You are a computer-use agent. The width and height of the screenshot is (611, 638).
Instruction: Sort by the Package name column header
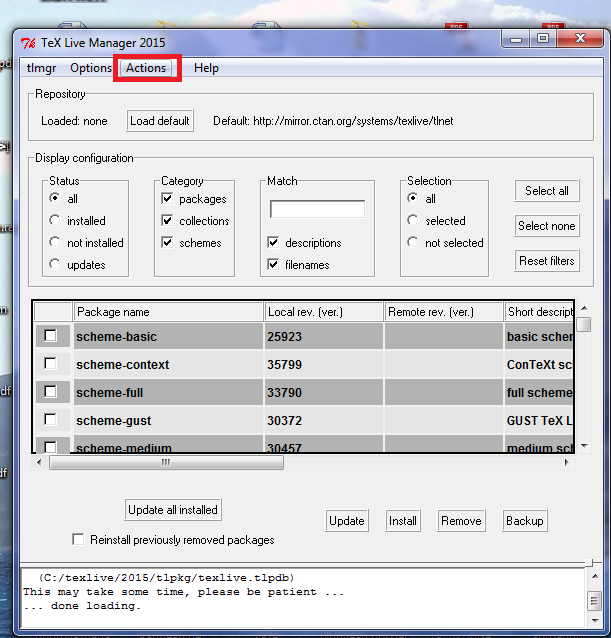[x=168, y=312]
